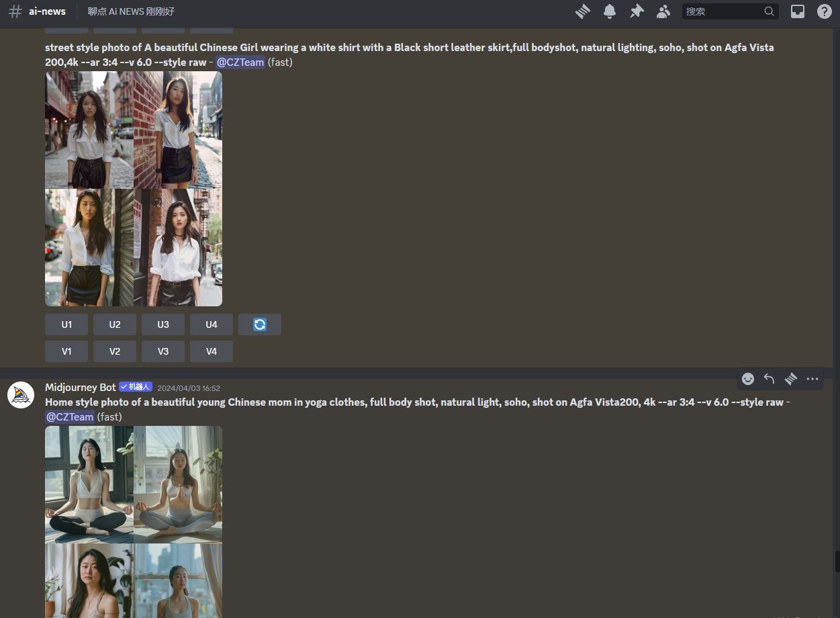Open the Threads icon in header
Image resolution: width=840 pixels, height=618 pixels.
pos(582,11)
